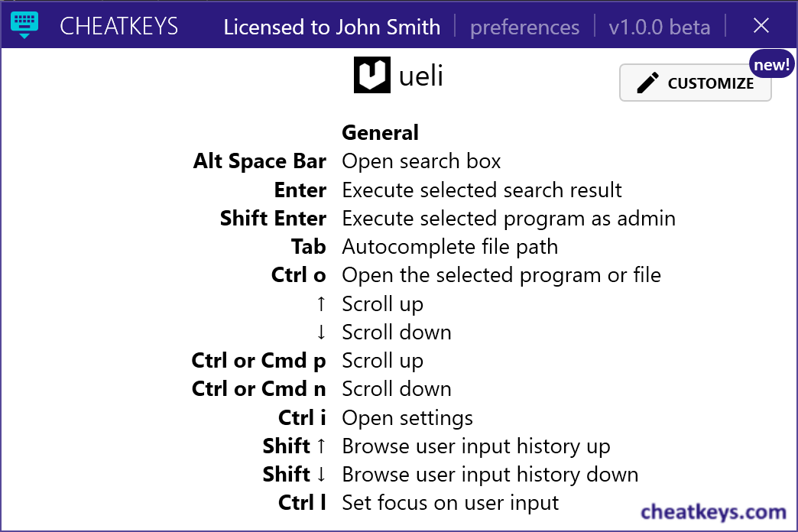
Task: Select the Shift Enter shortcut key
Action: [273, 219]
